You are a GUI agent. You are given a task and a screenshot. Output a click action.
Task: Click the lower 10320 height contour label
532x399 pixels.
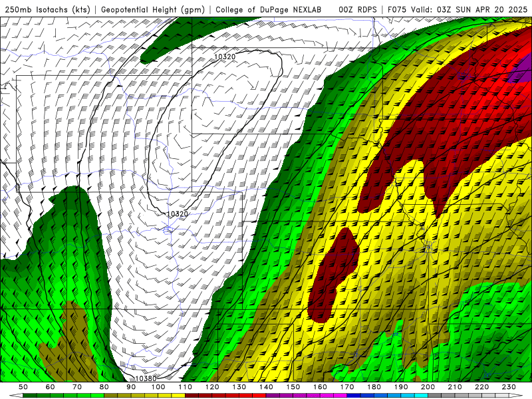coord(178,213)
